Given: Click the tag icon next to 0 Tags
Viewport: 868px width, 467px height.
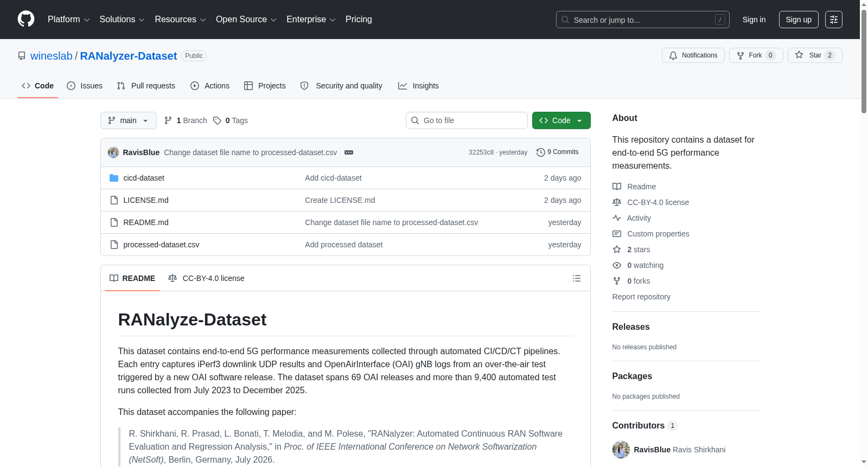Looking at the screenshot, I should pos(217,120).
